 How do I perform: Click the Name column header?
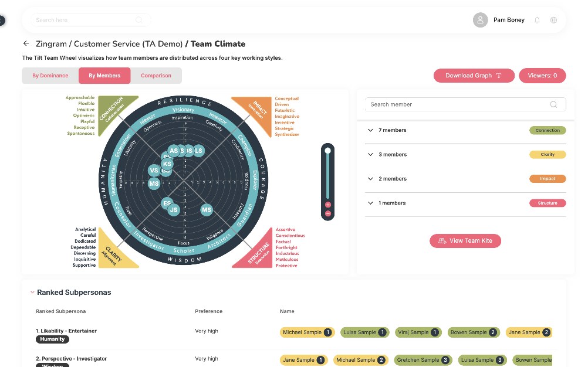click(x=287, y=311)
